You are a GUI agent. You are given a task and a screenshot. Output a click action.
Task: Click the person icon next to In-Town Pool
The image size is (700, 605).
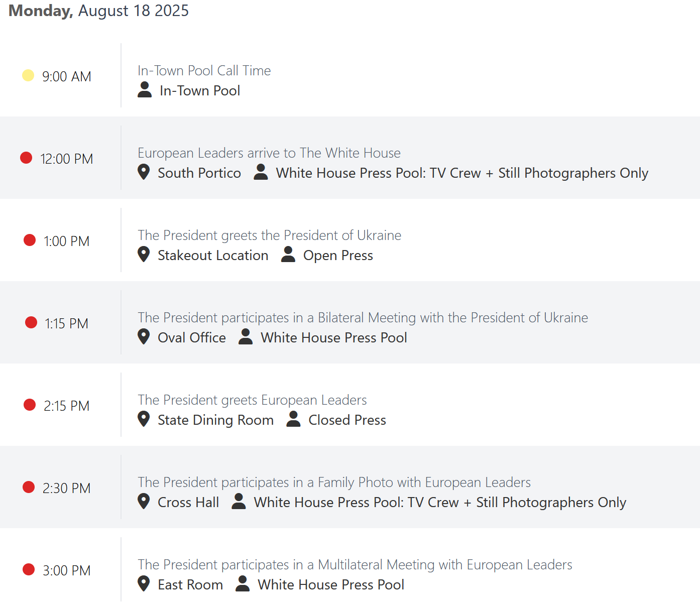click(x=145, y=90)
